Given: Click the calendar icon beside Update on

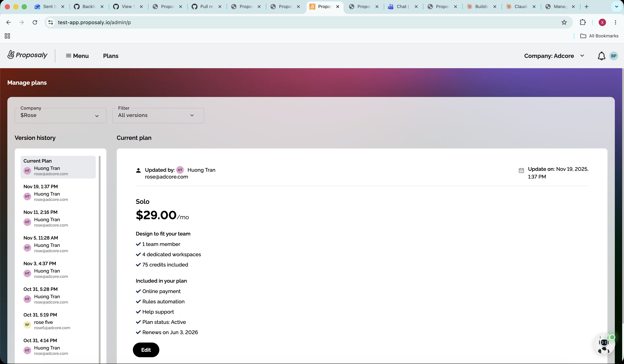Looking at the screenshot, I should coord(521,170).
